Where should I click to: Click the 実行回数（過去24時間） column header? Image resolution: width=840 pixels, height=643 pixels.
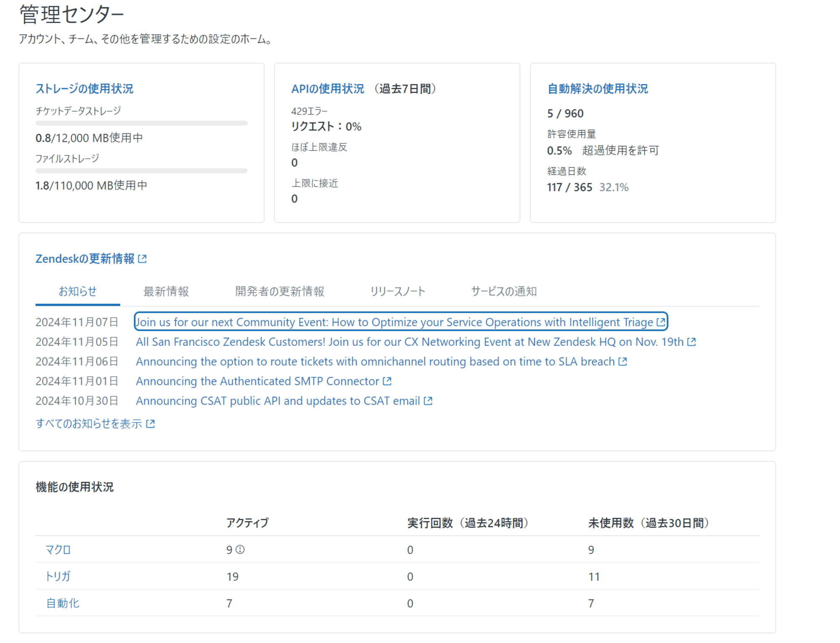coord(467,523)
